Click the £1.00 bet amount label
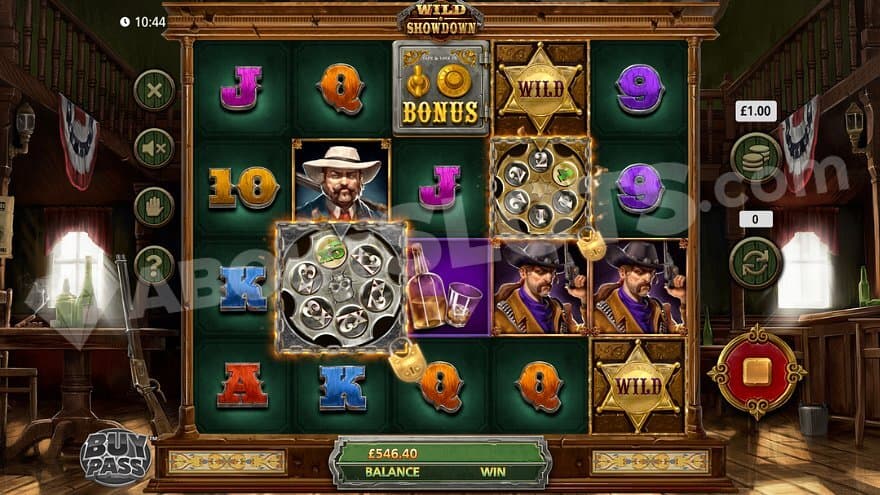The height and width of the screenshot is (495, 880). pyautogui.click(x=756, y=111)
